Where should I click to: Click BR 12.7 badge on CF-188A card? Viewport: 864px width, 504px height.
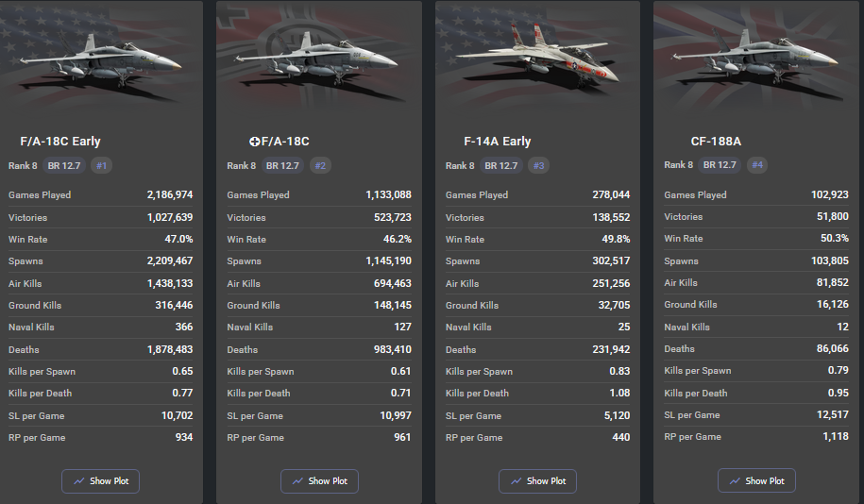coord(720,165)
